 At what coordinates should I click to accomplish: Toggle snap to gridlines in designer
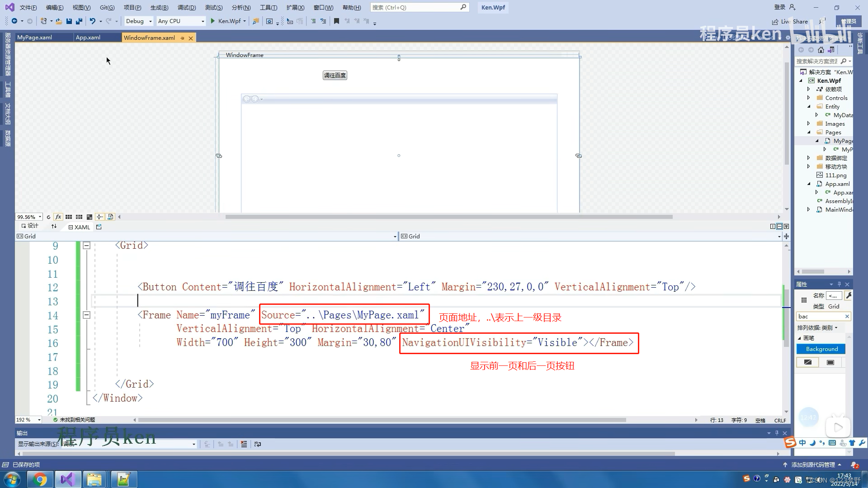(x=79, y=217)
